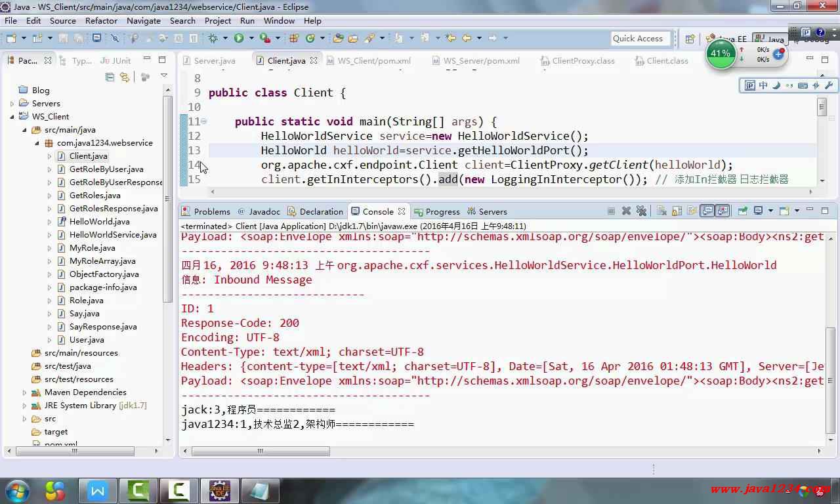Expand JRE System Library node
840x504 pixels.
[25, 406]
